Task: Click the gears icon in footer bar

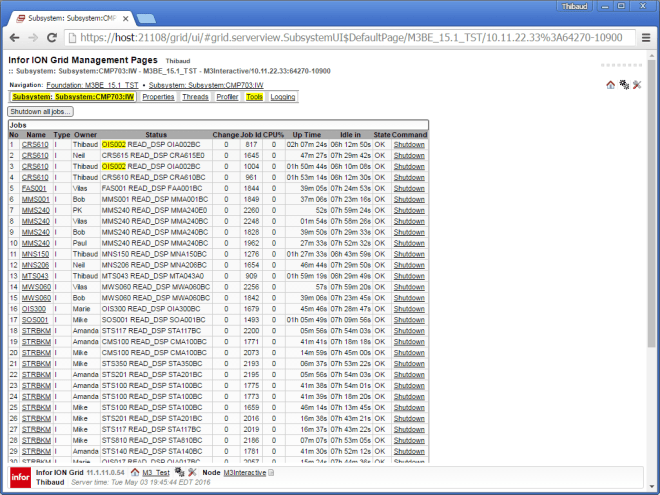Action: (x=179, y=471)
